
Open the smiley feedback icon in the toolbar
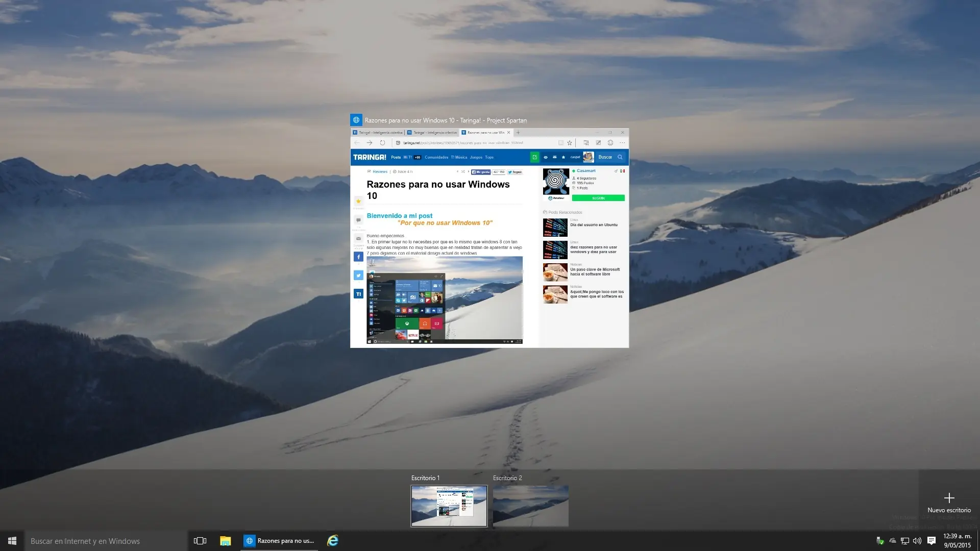pos(611,143)
